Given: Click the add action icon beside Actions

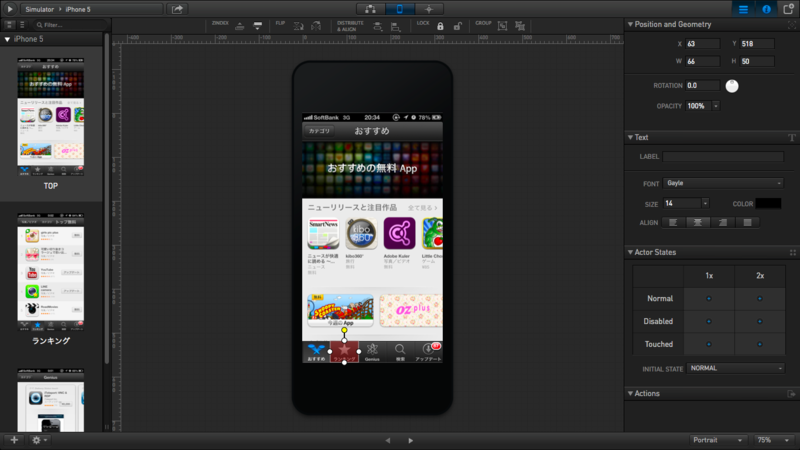Looking at the screenshot, I should [791, 394].
